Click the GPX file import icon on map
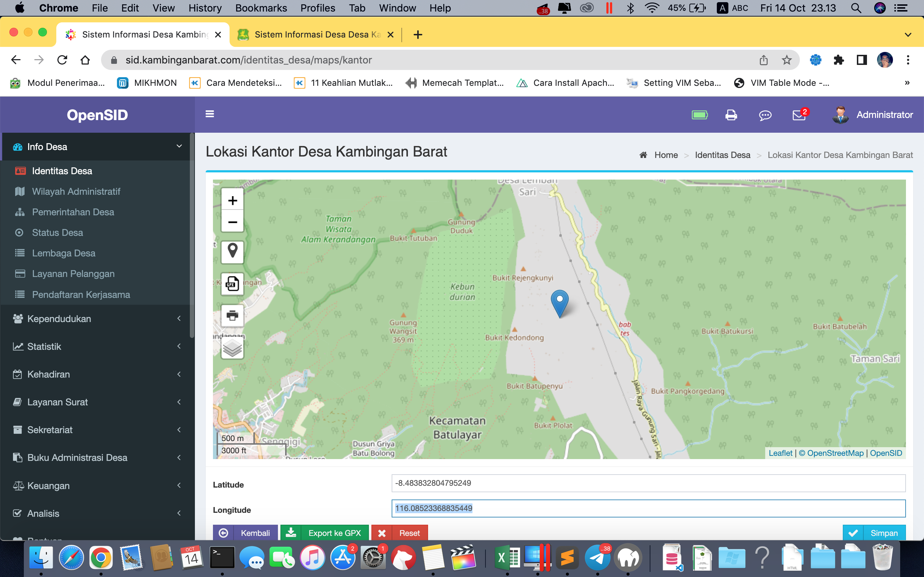This screenshot has height=577, width=924. [232, 283]
